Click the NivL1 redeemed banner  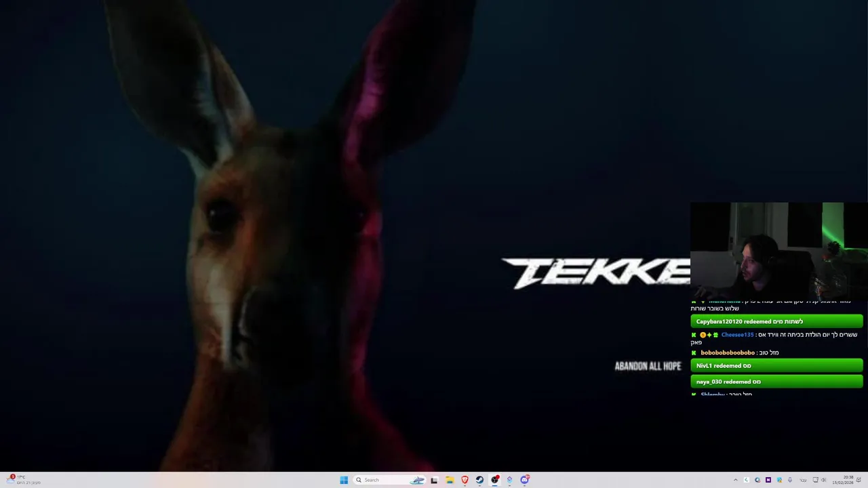click(776, 365)
